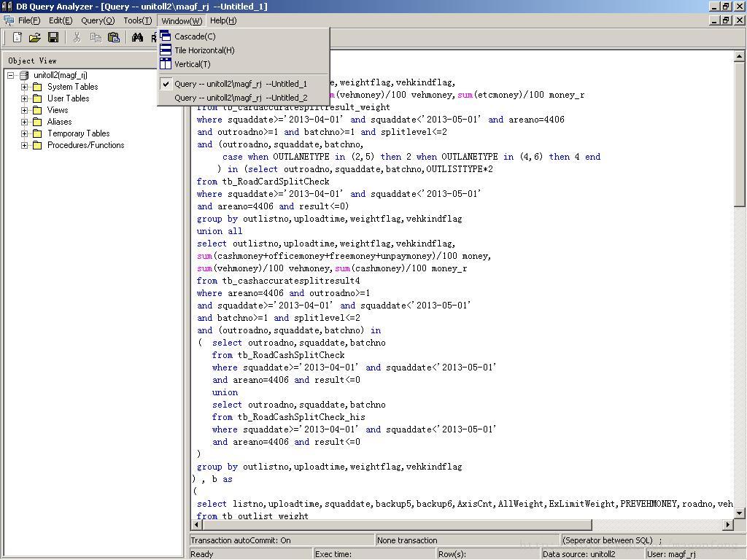Click the Vertical tile icon
The image size is (747, 560).
point(166,64)
